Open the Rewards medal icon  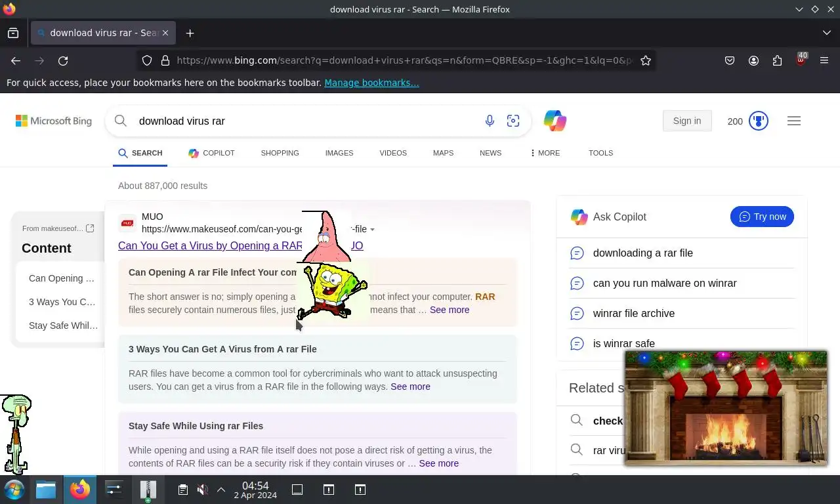click(x=759, y=121)
